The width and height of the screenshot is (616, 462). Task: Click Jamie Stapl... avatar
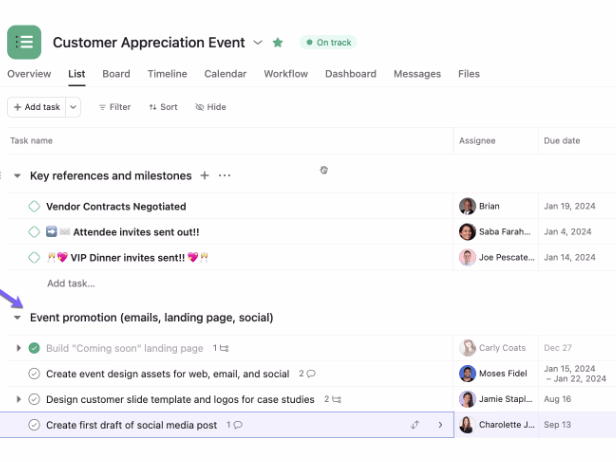[x=468, y=399]
